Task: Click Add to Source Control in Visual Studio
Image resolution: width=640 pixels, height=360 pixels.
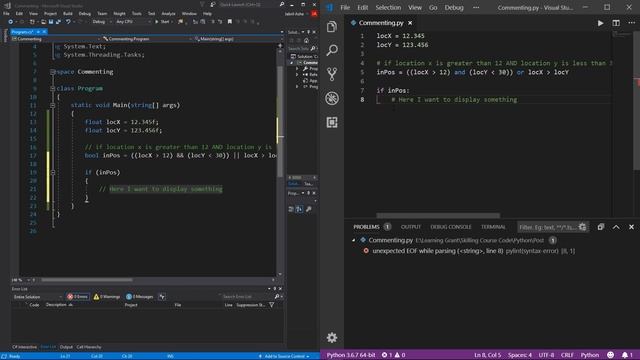Action: [284, 356]
